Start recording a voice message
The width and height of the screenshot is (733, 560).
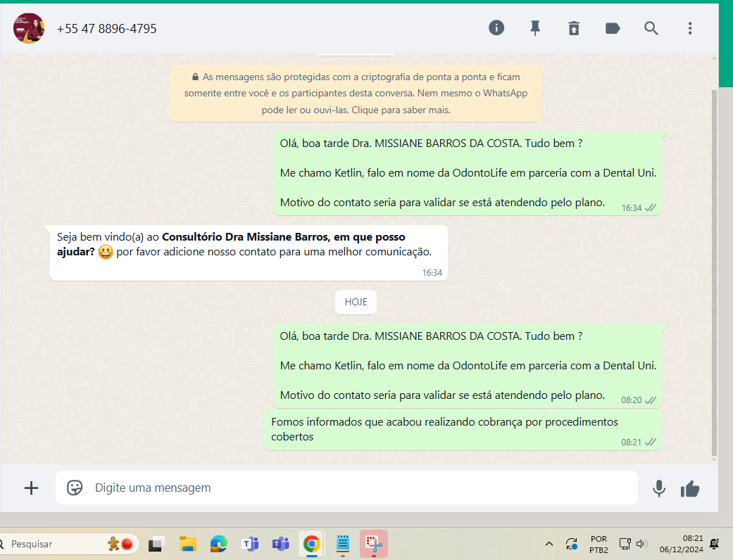[658, 488]
